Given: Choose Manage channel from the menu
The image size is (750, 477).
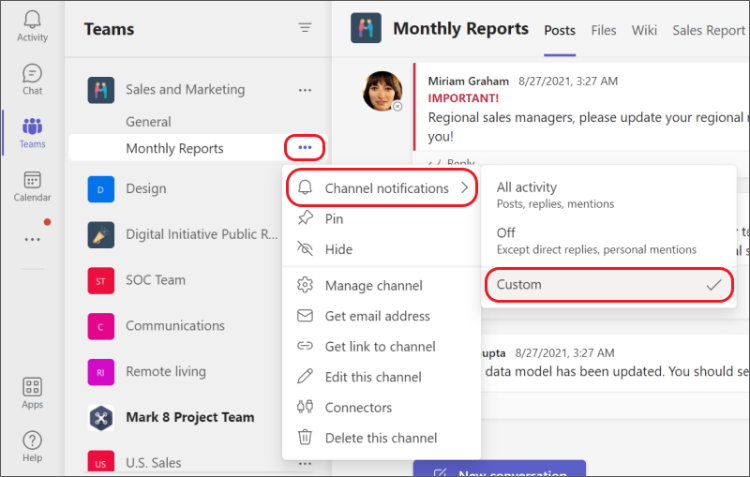Looking at the screenshot, I should coord(373,286).
